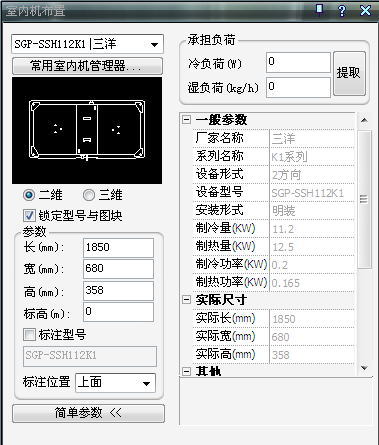The image size is (379, 445).
Task: Close the 室内机布置 dialog
Action: (365, 10)
